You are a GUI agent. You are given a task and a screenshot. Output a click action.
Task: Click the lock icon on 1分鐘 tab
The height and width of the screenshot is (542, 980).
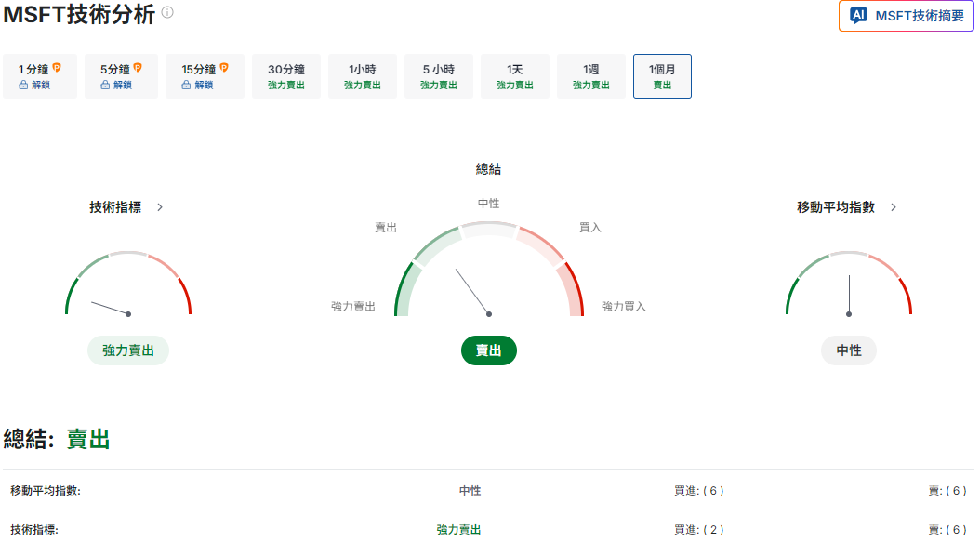pyautogui.click(x=24, y=86)
